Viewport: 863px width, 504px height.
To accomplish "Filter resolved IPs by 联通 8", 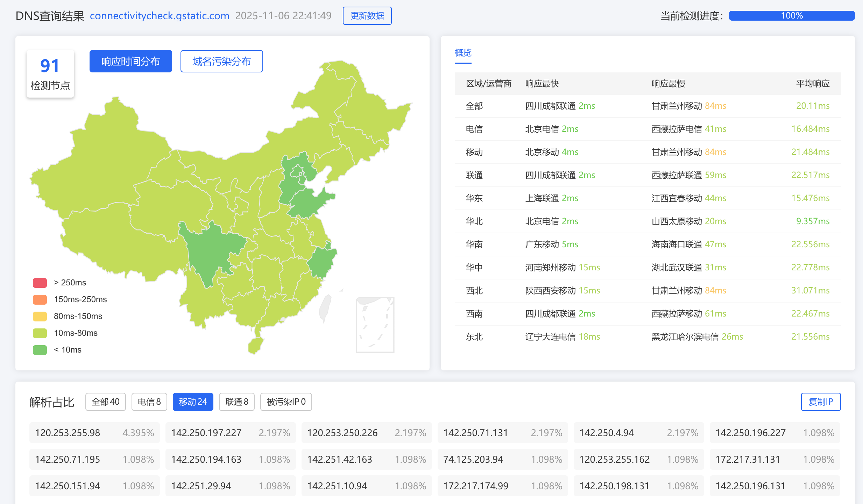I will (236, 402).
